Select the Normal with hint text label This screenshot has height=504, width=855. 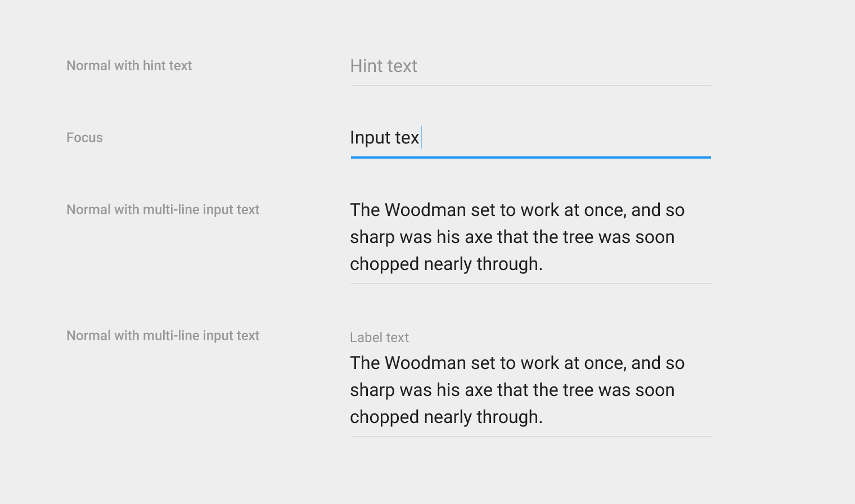[129, 65]
